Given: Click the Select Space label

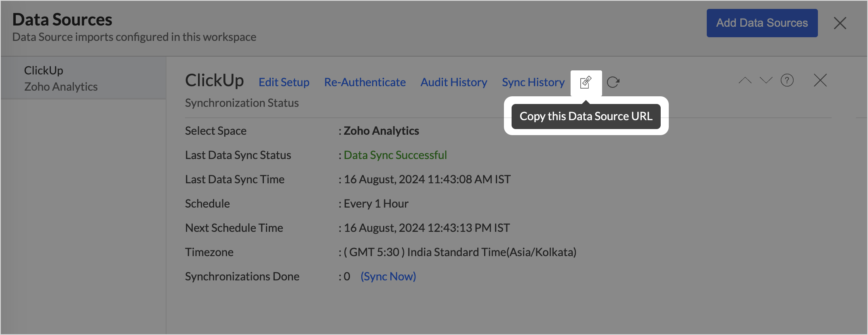Looking at the screenshot, I should [216, 131].
